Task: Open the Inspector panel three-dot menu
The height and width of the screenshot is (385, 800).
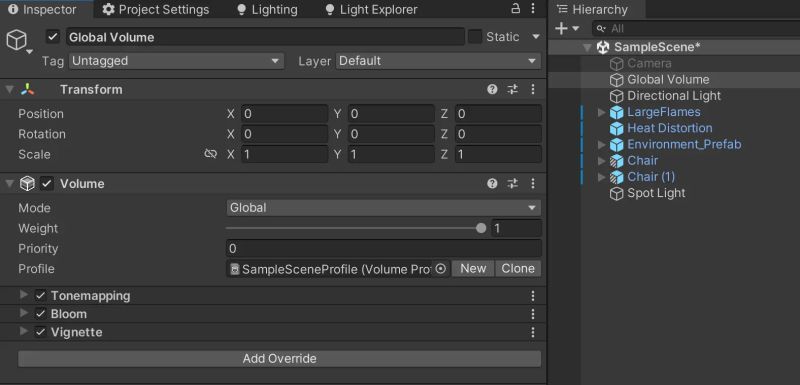Action: 533,8
